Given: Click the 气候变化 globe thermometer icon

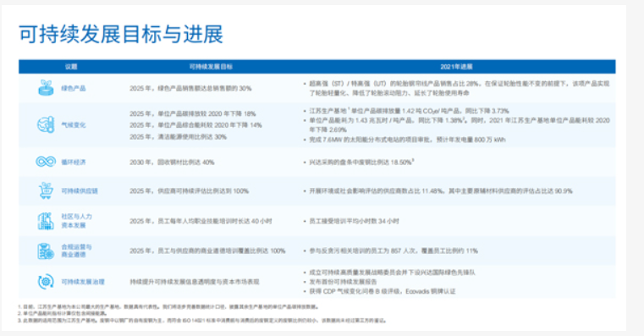Looking at the screenshot, I should pyautogui.click(x=46, y=125).
